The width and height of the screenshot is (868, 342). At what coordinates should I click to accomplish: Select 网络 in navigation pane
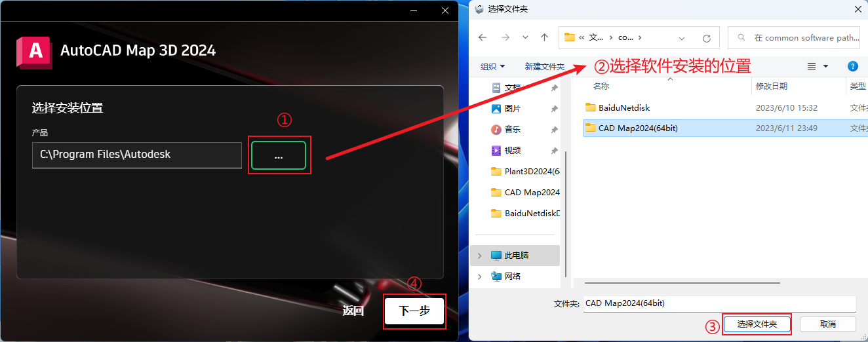[x=512, y=276]
